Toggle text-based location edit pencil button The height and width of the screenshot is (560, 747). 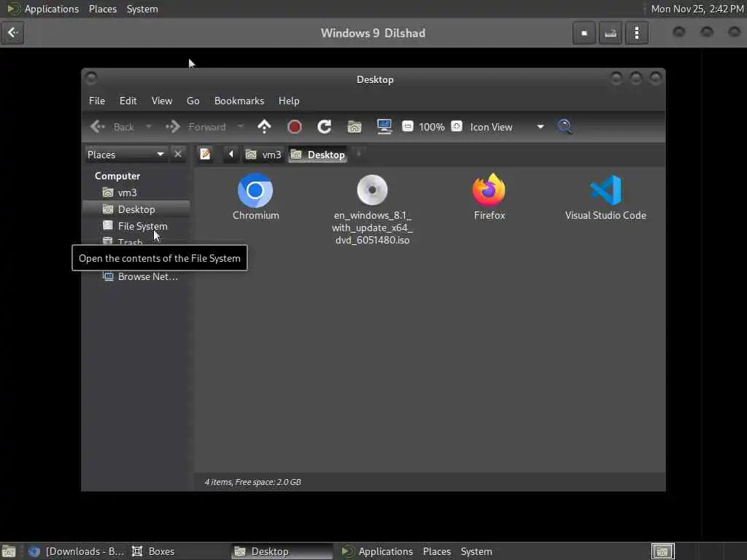205,155
